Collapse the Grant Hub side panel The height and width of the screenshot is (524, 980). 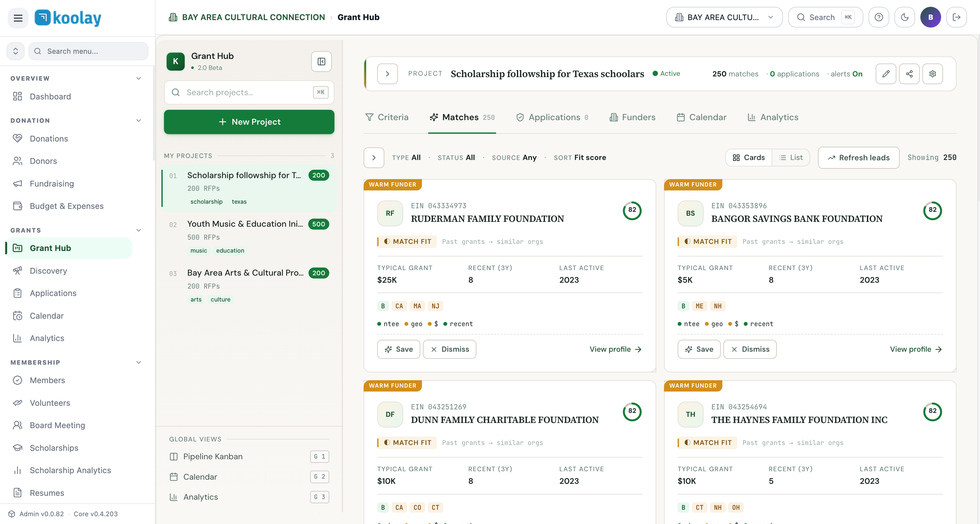pos(321,61)
